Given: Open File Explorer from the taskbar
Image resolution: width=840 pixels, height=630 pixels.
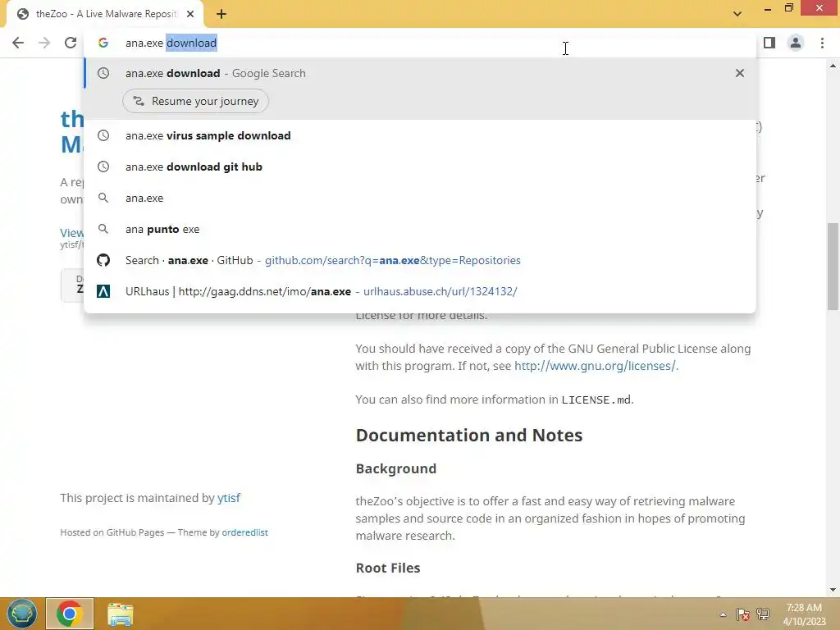Looking at the screenshot, I should [120, 614].
